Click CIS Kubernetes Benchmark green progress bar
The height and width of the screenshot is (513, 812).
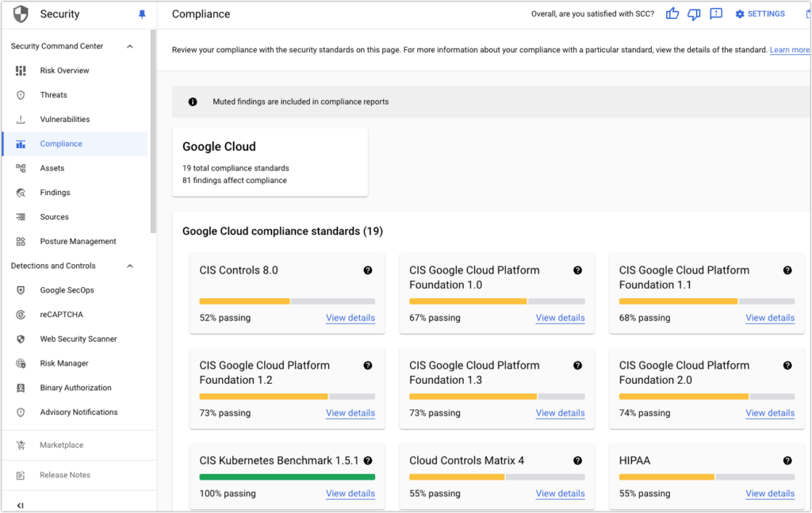point(287,477)
